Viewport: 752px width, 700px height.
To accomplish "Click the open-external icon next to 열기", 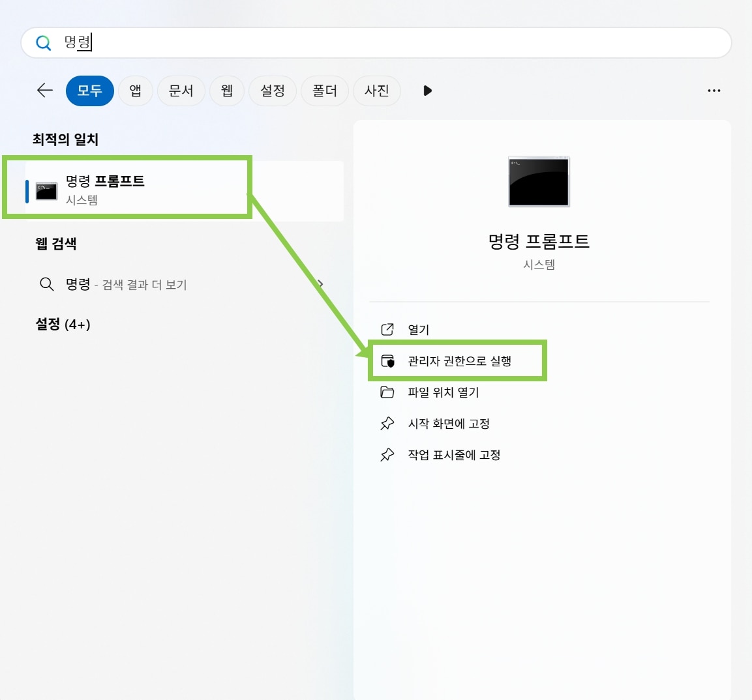I will pos(387,330).
